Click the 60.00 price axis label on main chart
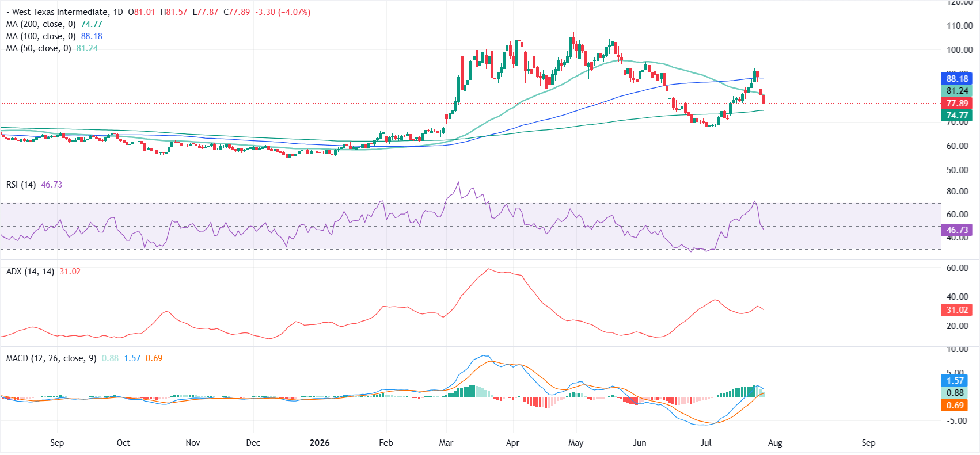 point(958,146)
